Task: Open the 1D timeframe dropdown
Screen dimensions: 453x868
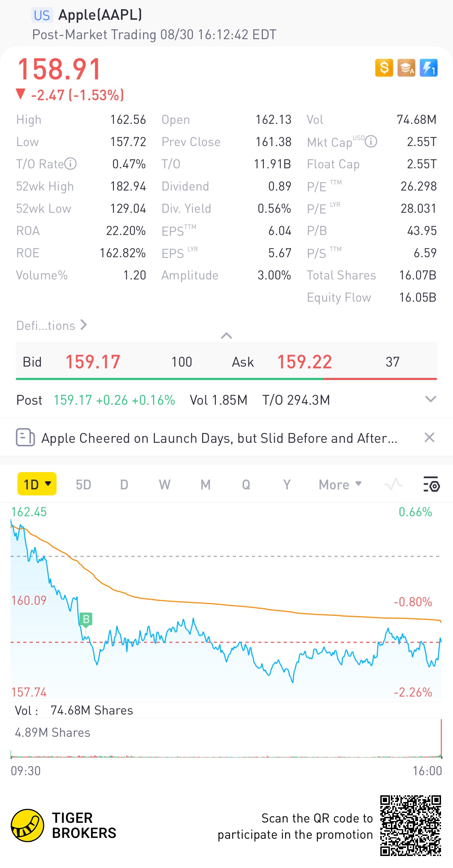Action: click(x=37, y=484)
